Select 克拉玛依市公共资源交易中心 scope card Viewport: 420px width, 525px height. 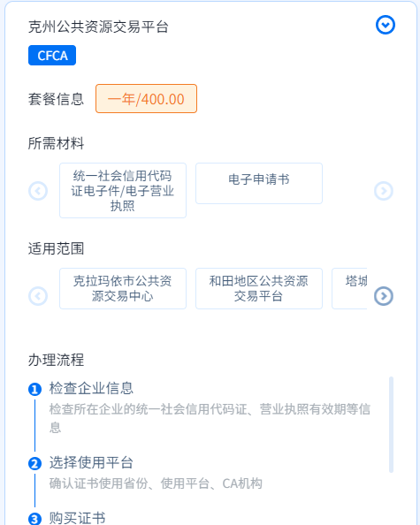click(x=123, y=288)
